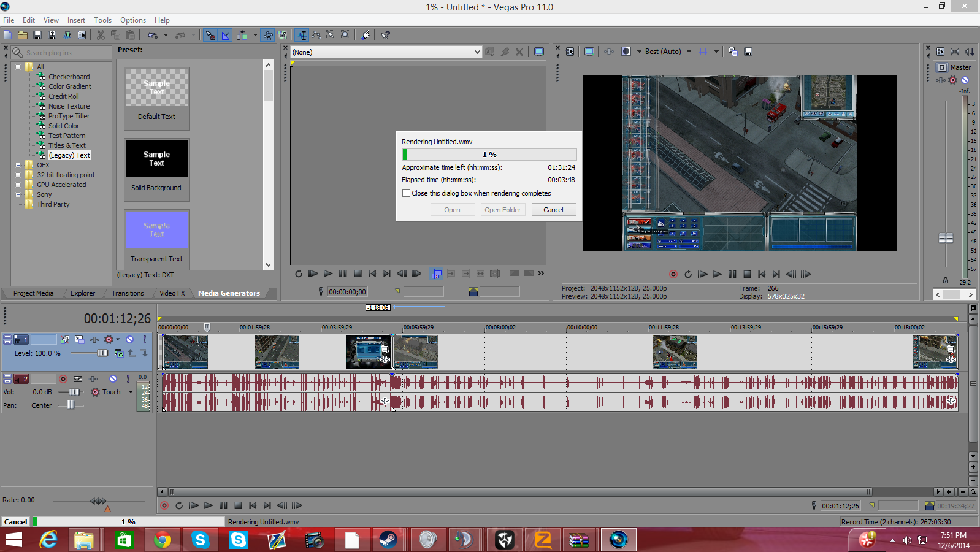Expand the OFX folder in generator tree
The width and height of the screenshot is (980, 552).
coord(18,165)
